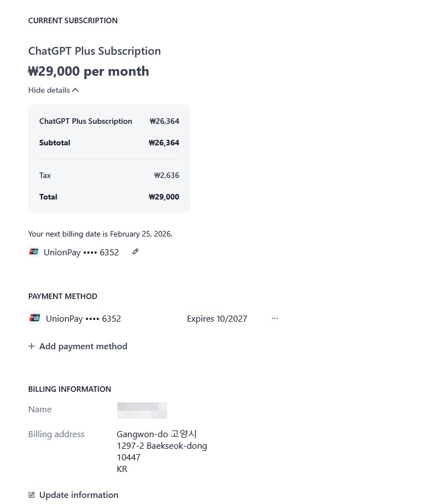Open the three-dot menu for UnionPay card
This screenshot has width=448, height=504.
click(x=275, y=318)
